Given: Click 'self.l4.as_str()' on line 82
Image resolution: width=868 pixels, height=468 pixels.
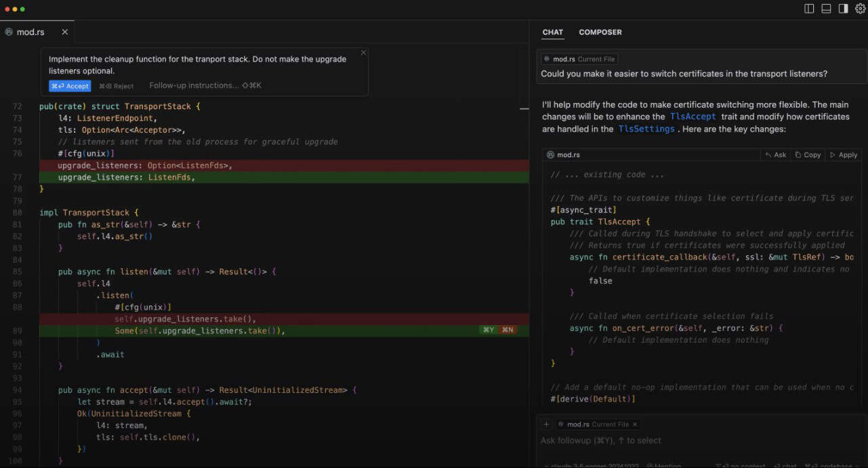Looking at the screenshot, I should [115, 236].
